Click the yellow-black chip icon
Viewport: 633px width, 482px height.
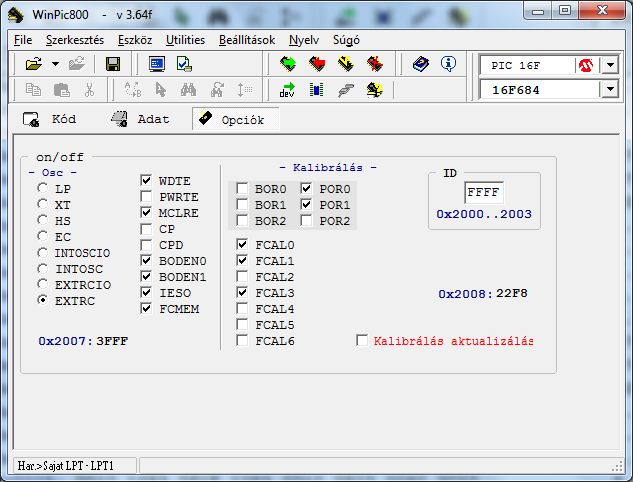pos(375,90)
